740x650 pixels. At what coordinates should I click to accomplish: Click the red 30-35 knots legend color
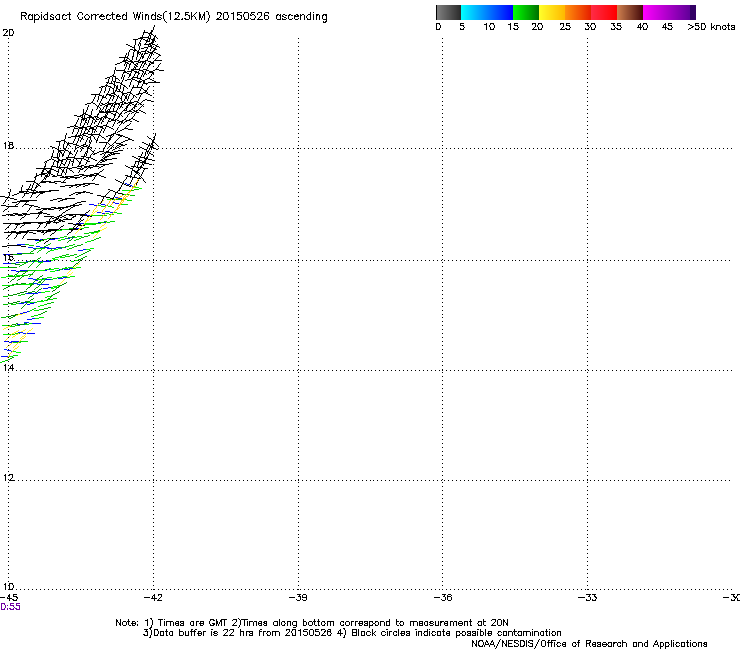click(x=604, y=12)
